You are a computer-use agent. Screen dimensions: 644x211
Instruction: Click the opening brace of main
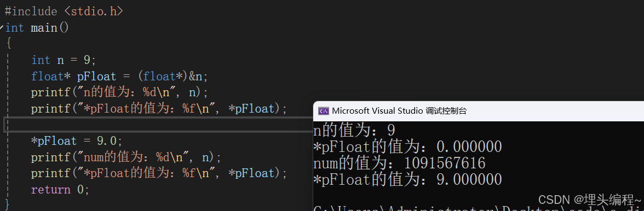tap(9, 43)
